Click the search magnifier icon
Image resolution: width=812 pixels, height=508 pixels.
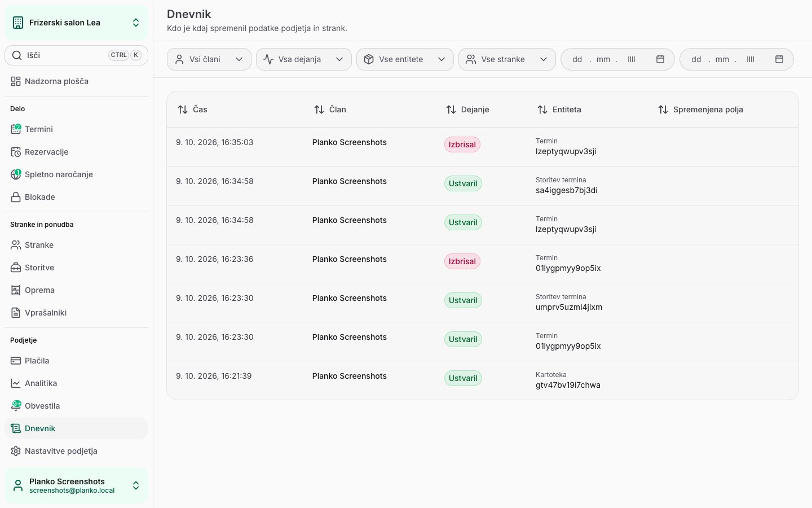pyautogui.click(x=17, y=55)
